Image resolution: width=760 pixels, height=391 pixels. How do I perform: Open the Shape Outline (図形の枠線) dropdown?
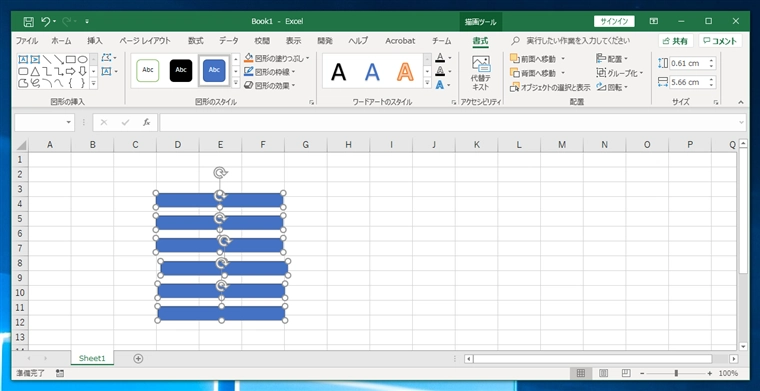(x=270, y=72)
